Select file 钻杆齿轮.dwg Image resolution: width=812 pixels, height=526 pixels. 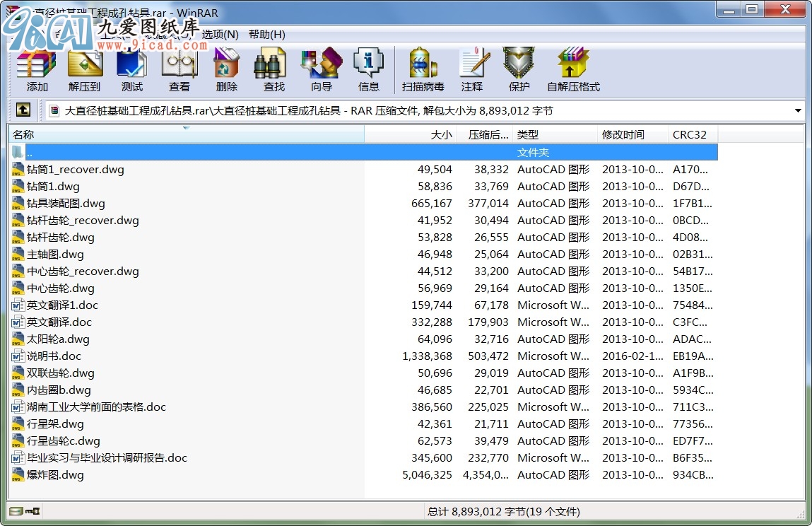tap(61, 238)
